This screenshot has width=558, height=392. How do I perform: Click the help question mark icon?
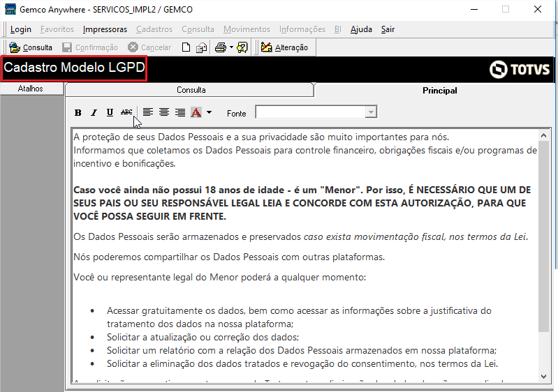point(242,47)
